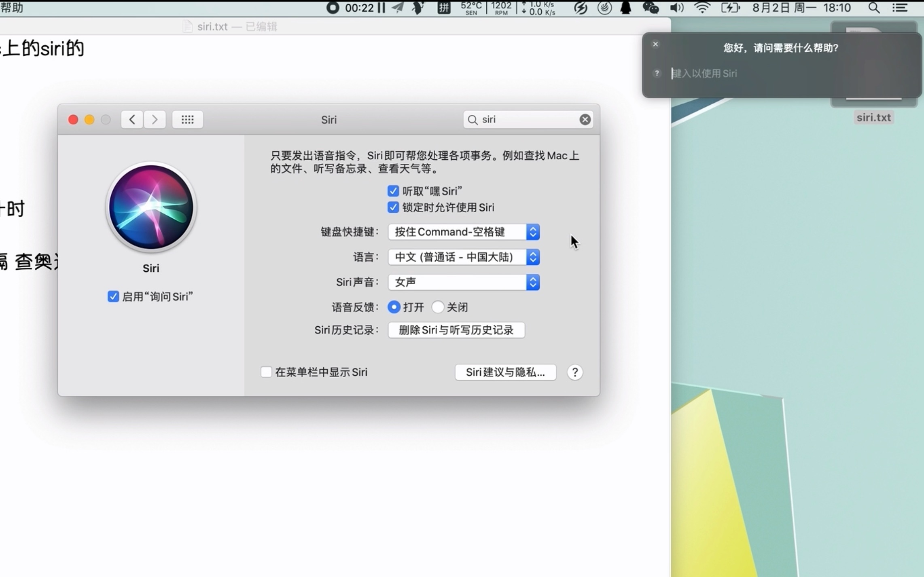
Task: Open the 语言 dropdown showing 中文 普通话
Action: (x=464, y=257)
